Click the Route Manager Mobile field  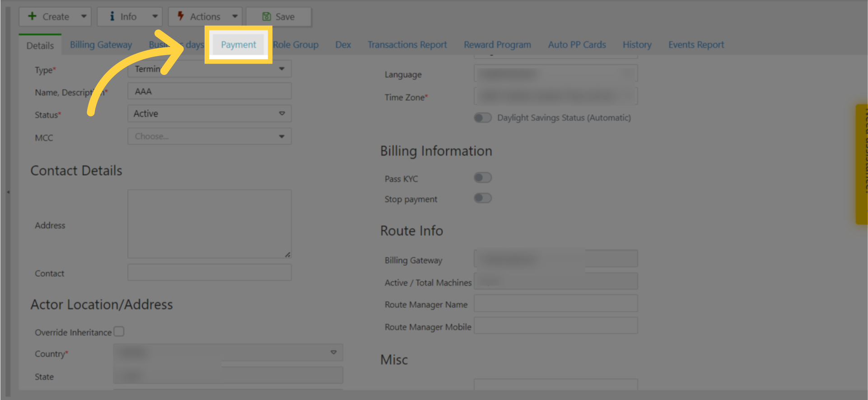tap(556, 326)
